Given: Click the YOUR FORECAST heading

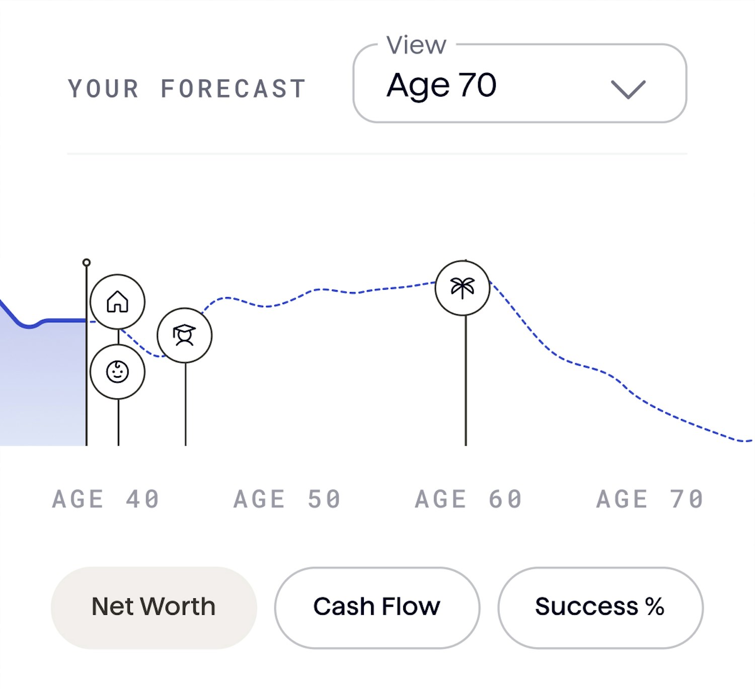Looking at the screenshot, I should (187, 89).
